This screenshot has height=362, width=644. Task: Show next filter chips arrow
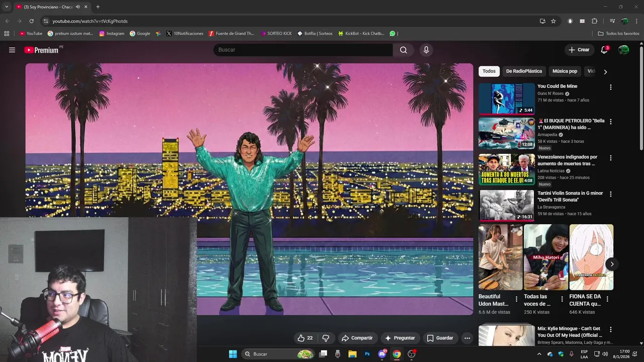point(605,72)
